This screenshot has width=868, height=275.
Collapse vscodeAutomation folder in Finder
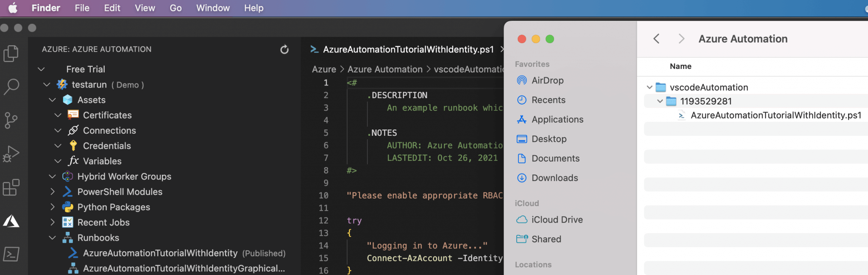[649, 87]
